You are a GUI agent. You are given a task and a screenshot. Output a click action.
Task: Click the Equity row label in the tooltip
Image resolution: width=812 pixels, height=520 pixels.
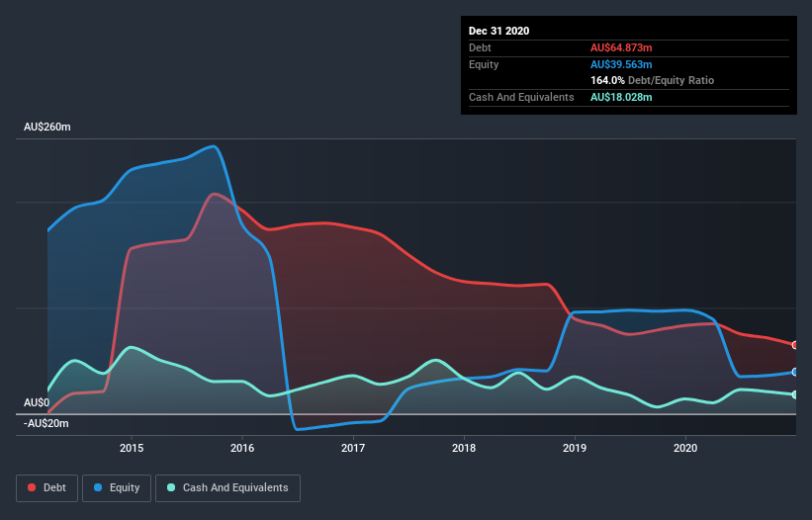[x=484, y=64]
